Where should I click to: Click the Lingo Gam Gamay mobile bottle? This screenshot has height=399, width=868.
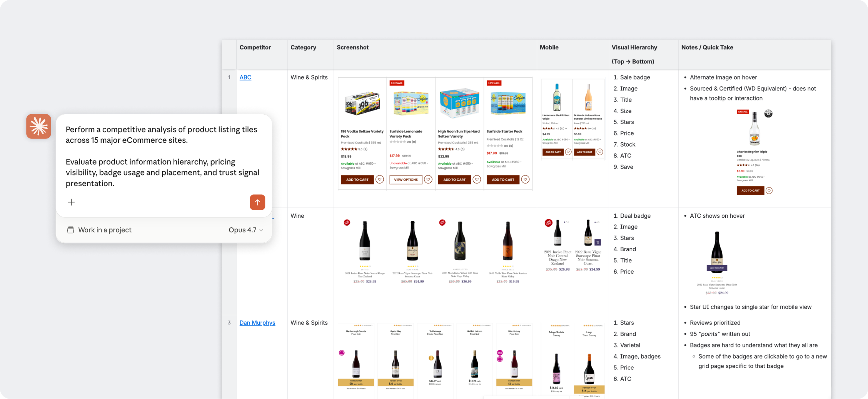(589, 369)
